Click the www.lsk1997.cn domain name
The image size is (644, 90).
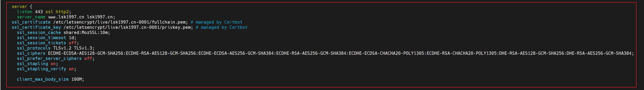(x=66, y=17)
